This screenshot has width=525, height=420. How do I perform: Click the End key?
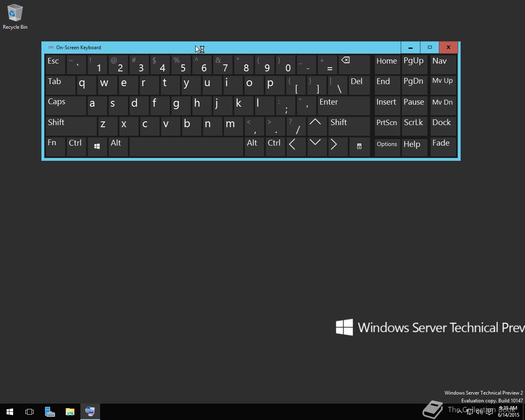click(x=387, y=85)
